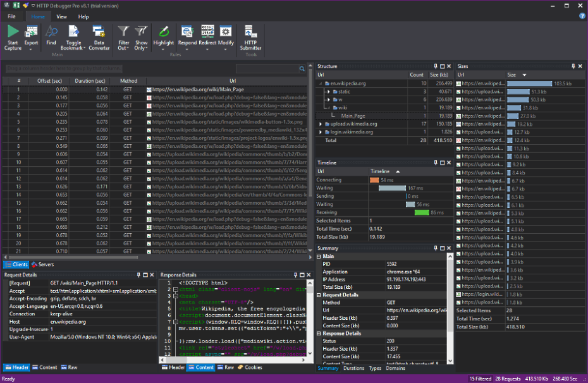Select the Main_Page node in the Structure tree
This screenshot has height=383, width=588.
pos(353,116)
